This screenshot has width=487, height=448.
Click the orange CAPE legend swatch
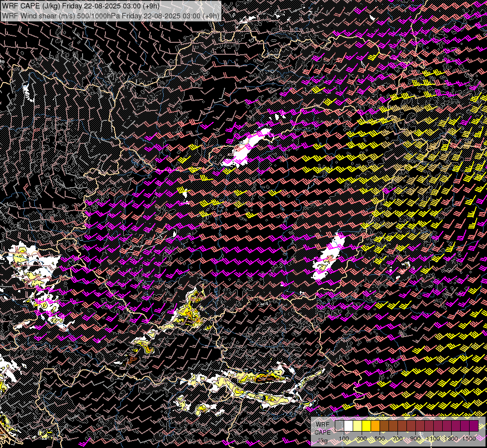[x=375, y=426]
